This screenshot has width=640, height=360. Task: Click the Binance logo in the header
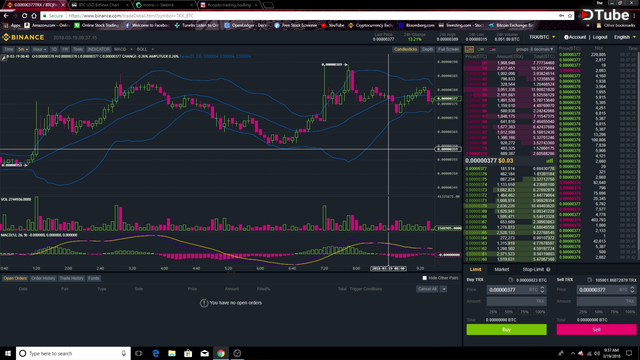point(23,38)
